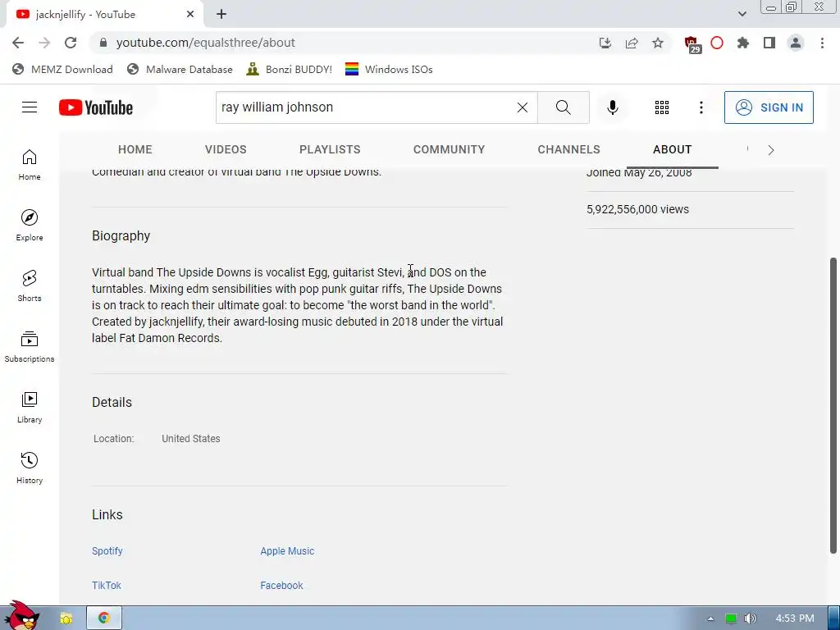Click the browser address bar URL
Image resolution: width=840 pixels, height=630 pixels.
click(x=205, y=43)
